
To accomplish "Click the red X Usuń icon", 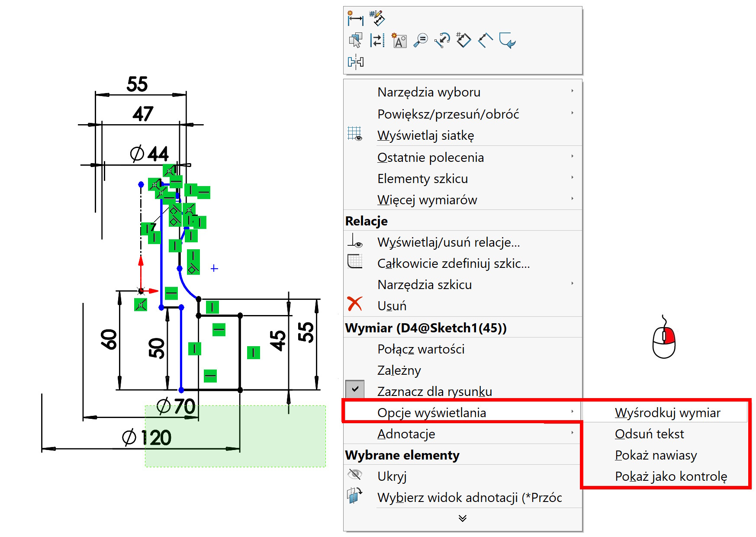I will [x=355, y=304].
